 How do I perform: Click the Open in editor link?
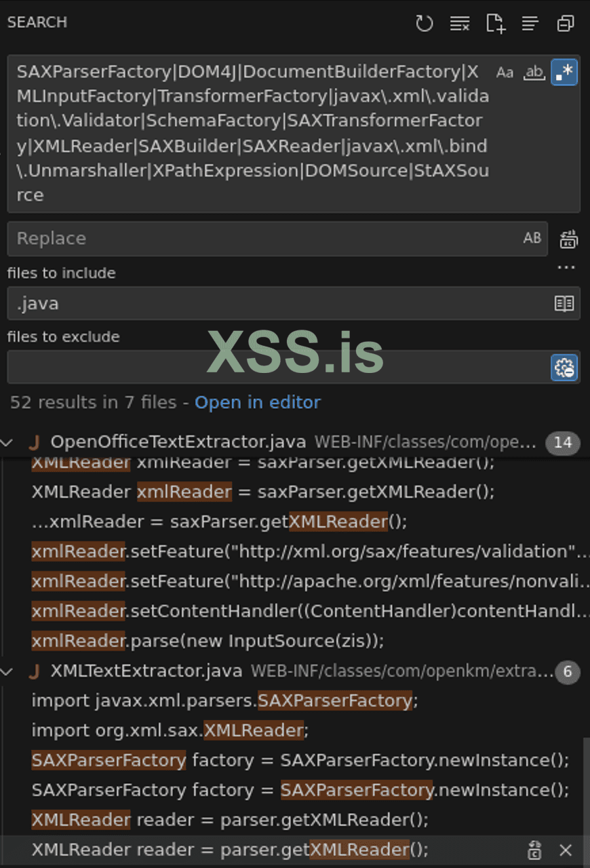click(257, 403)
